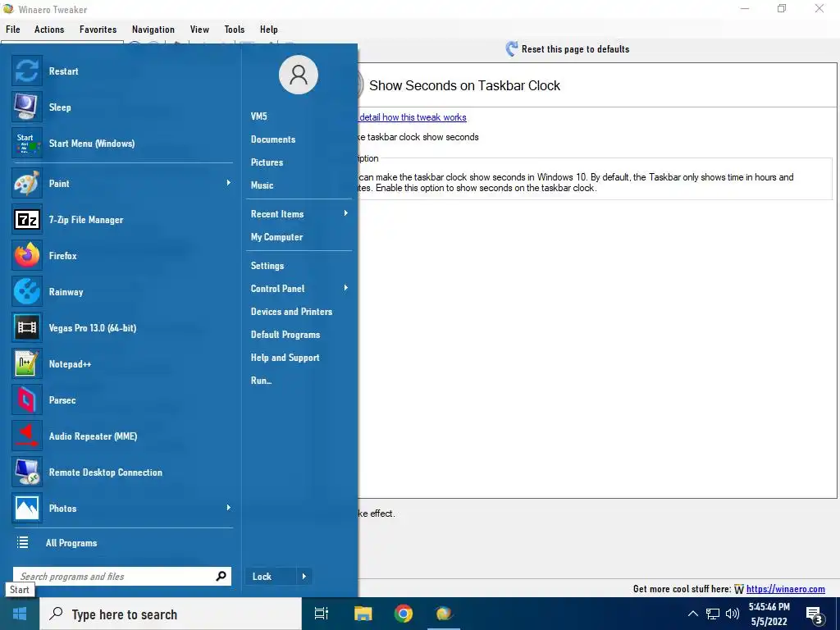The height and width of the screenshot is (630, 840).
Task: Open Music from the start menu
Action: coord(262,185)
